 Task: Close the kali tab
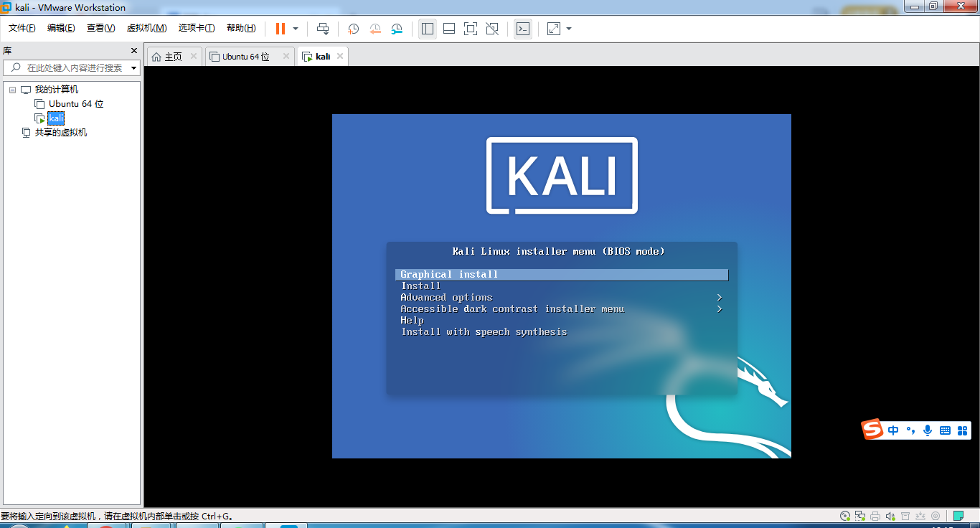click(x=340, y=56)
